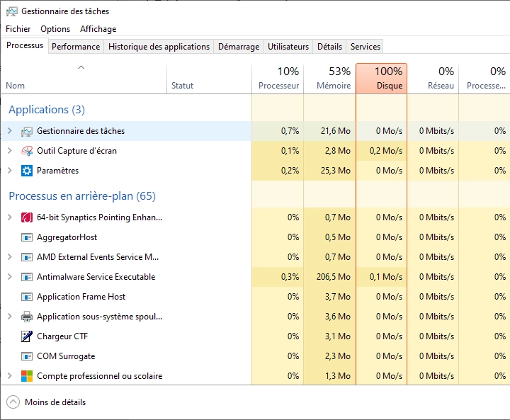The width and height of the screenshot is (510, 420).
Task: Switch to the Détails tab
Action: [x=330, y=47]
